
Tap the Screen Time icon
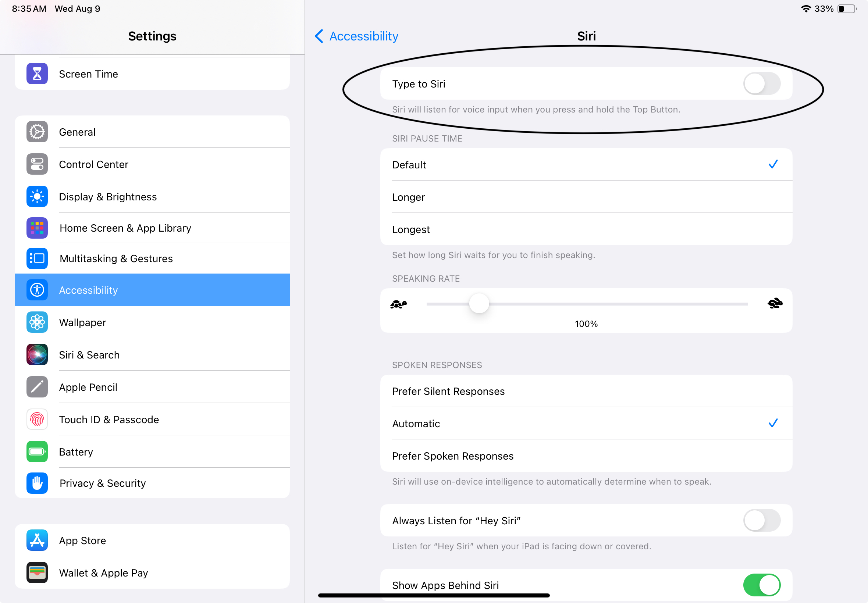tap(36, 73)
